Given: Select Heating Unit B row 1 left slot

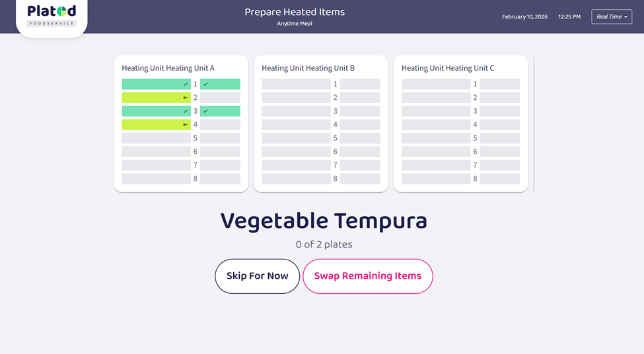Looking at the screenshot, I should pyautogui.click(x=296, y=85).
